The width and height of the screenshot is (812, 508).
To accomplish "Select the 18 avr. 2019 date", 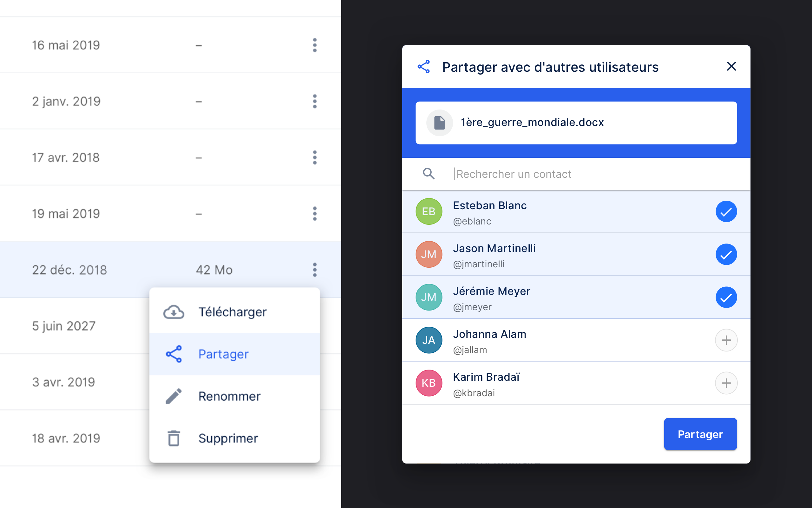I will coord(66,438).
